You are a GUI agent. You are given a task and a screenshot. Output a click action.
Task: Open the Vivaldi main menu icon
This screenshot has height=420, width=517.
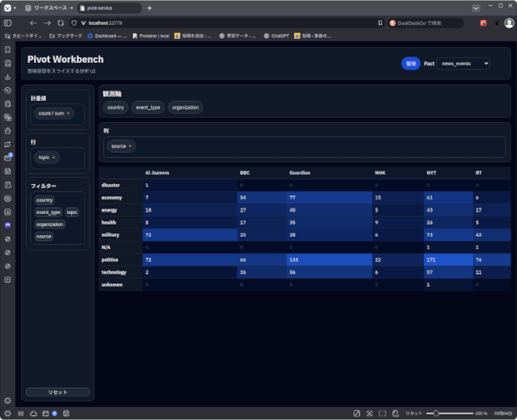(7, 7)
